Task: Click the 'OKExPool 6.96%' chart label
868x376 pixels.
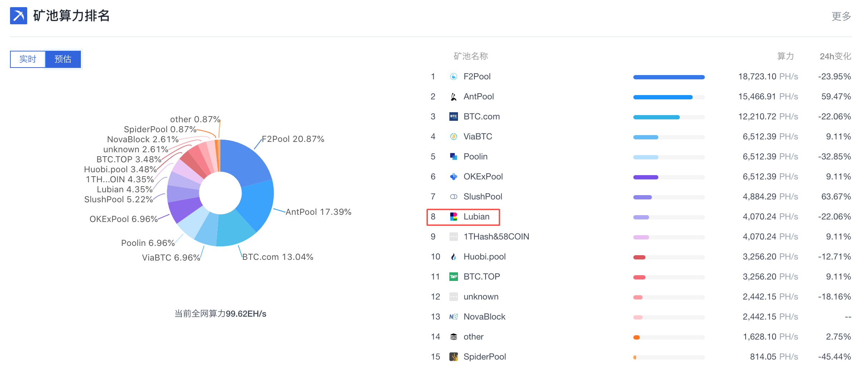Action: 123,219
